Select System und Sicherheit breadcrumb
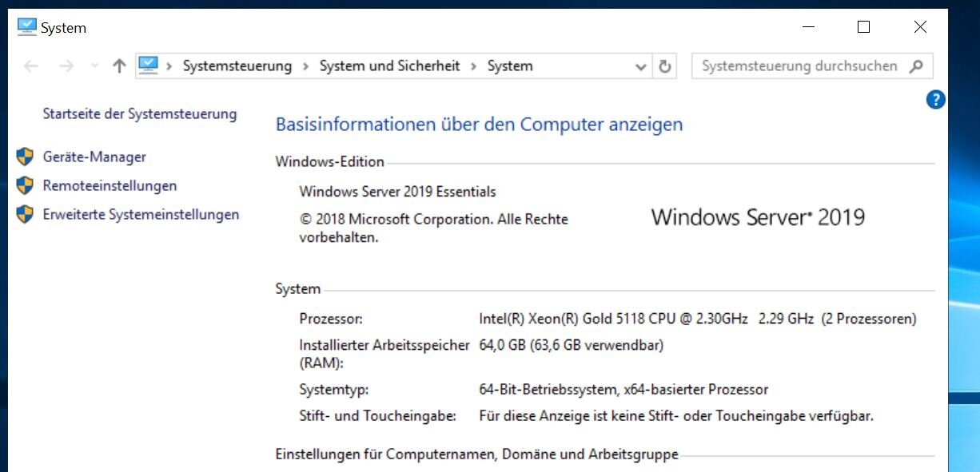The width and height of the screenshot is (980, 472). (x=389, y=66)
